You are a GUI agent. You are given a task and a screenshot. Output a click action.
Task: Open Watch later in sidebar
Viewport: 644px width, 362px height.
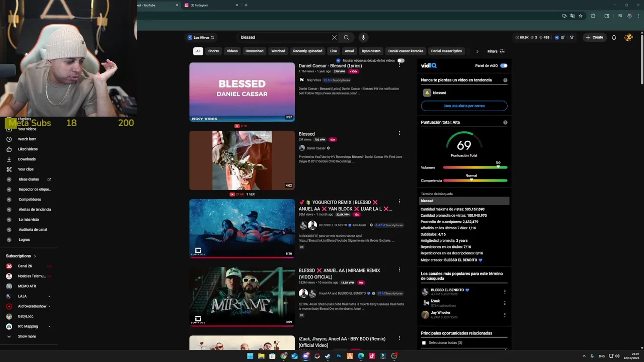coord(27,139)
